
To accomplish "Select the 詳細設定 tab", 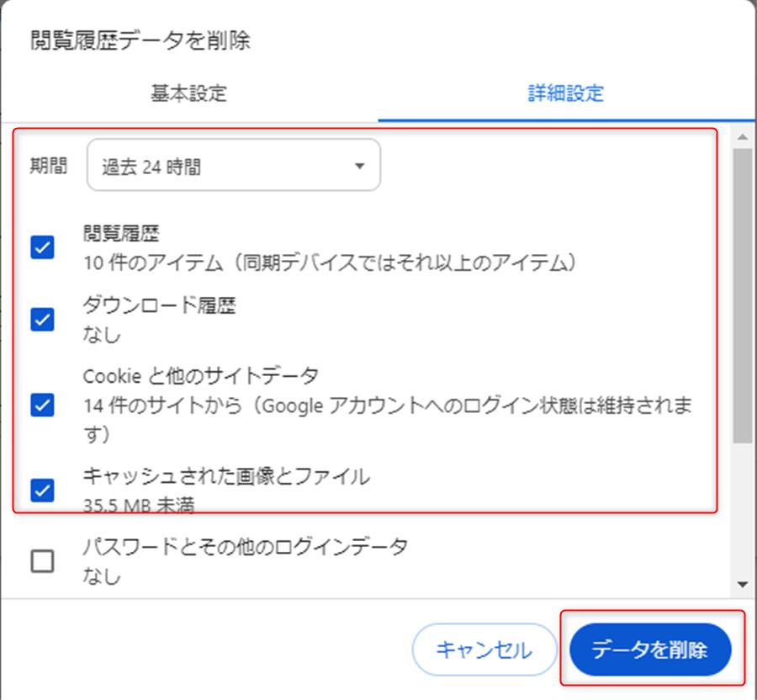I will pyautogui.click(x=565, y=93).
